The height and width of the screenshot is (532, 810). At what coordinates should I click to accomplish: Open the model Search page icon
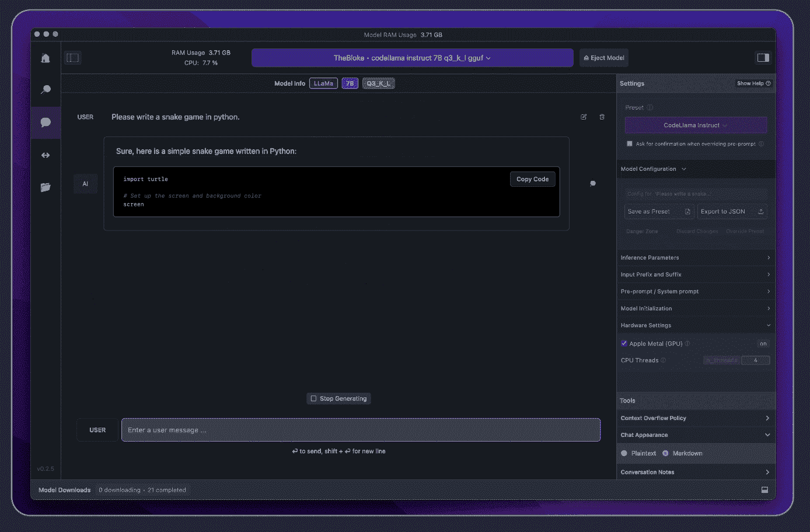tap(46, 89)
